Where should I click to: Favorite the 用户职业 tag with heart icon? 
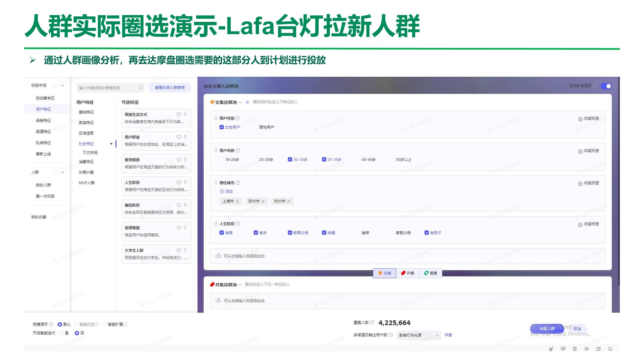(179, 137)
